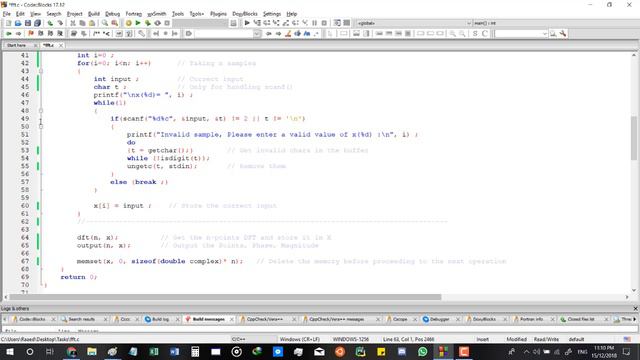
Task: Click the Replace toolbar icon
Action: tap(115, 23)
